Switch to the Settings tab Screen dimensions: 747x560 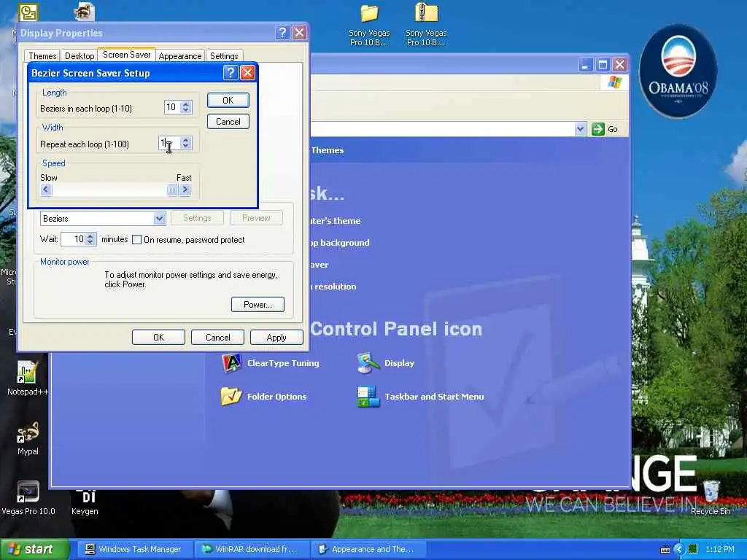point(224,55)
